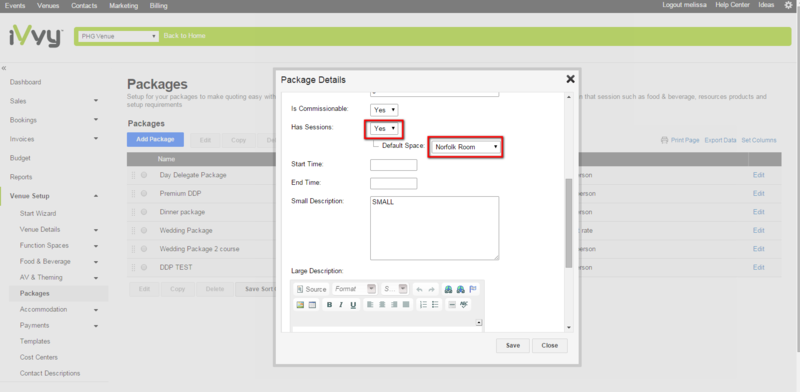Insert a numbered list
Image resolution: width=800 pixels, height=392 pixels.
(x=423, y=305)
